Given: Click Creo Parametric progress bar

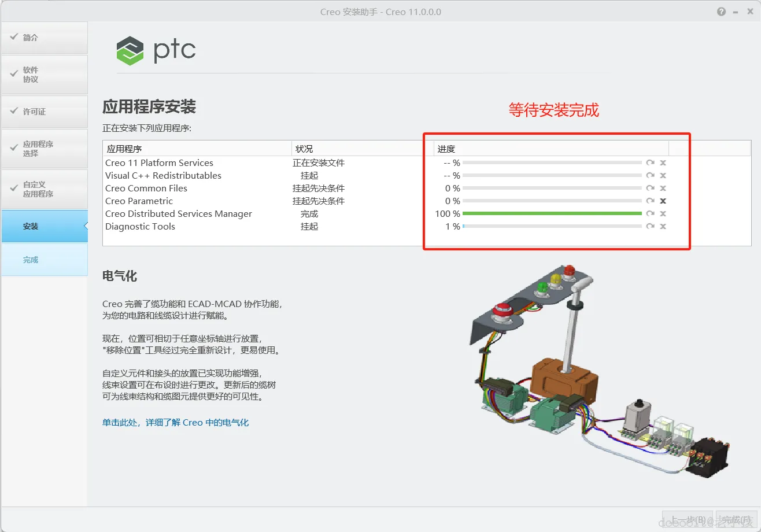Looking at the screenshot, I should [x=552, y=201].
